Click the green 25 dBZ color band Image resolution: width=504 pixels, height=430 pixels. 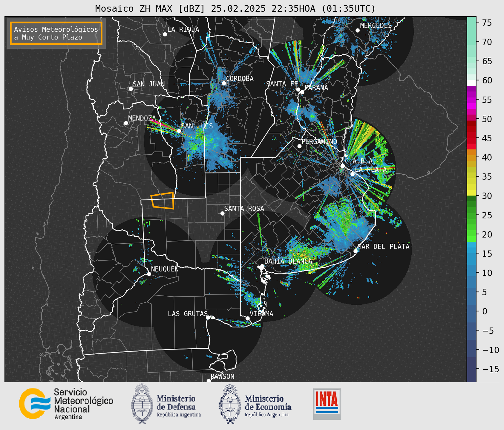471,215
